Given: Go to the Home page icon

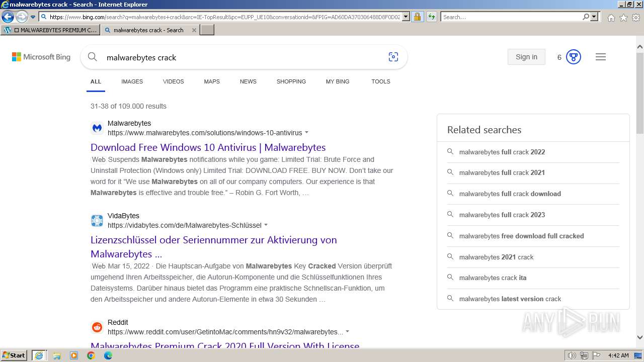Looking at the screenshot, I should [x=611, y=18].
